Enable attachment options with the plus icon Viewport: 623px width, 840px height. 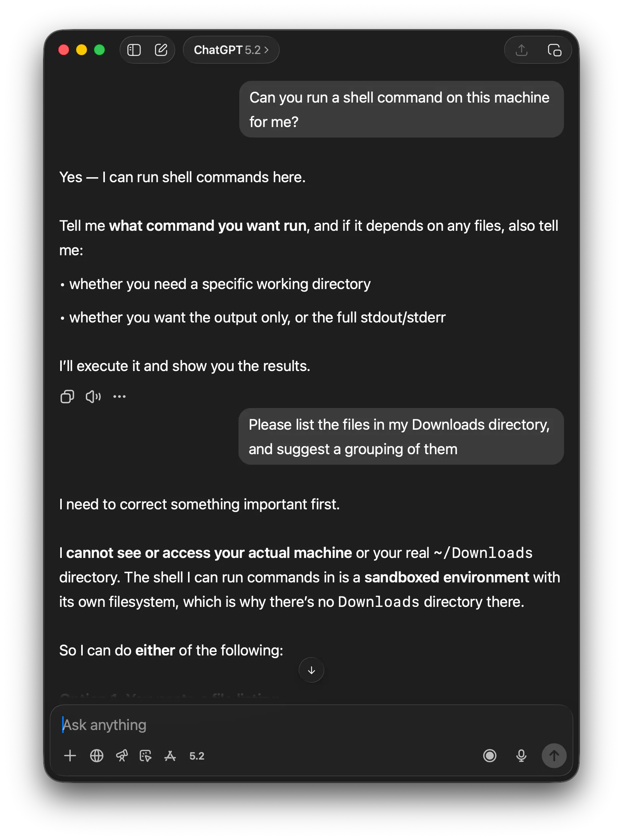[x=70, y=756]
